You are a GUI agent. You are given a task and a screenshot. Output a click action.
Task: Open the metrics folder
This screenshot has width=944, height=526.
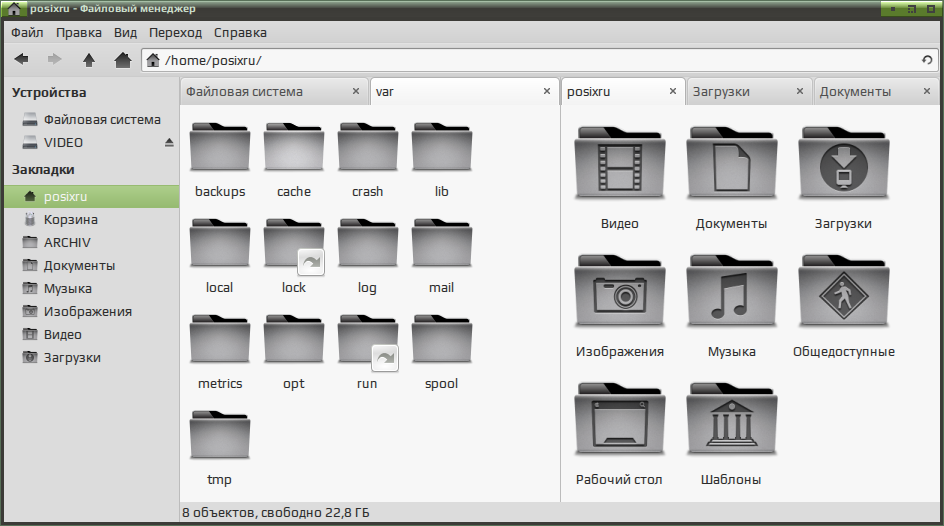click(220, 339)
